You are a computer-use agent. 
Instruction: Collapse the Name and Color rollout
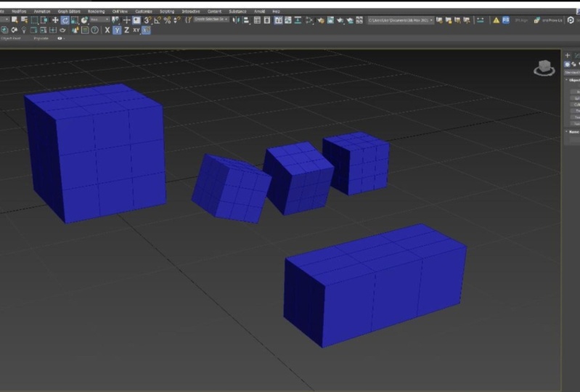(573, 131)
